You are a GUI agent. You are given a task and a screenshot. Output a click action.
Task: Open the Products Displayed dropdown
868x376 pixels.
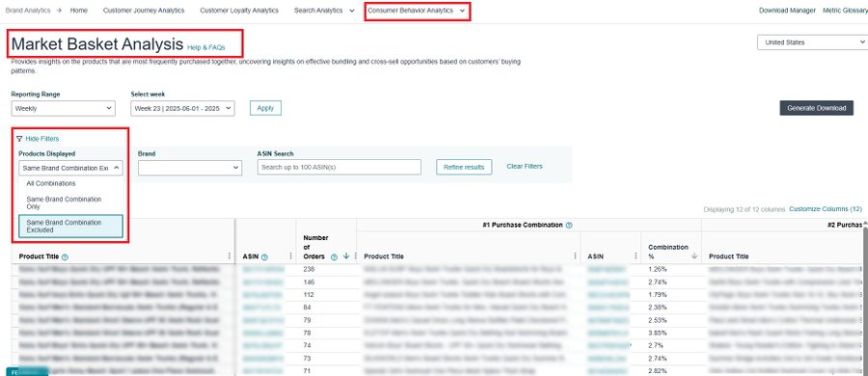pos(70,167)
